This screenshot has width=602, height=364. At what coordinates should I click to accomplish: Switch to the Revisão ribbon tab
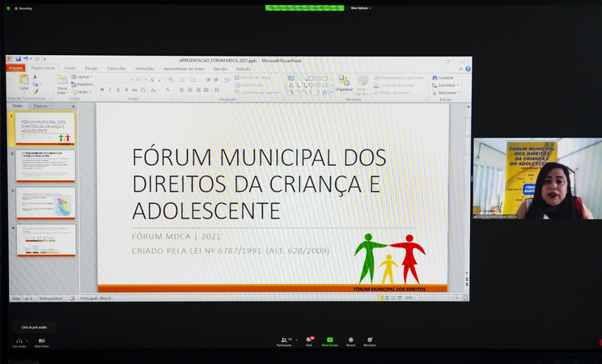[x=220, y=69]
